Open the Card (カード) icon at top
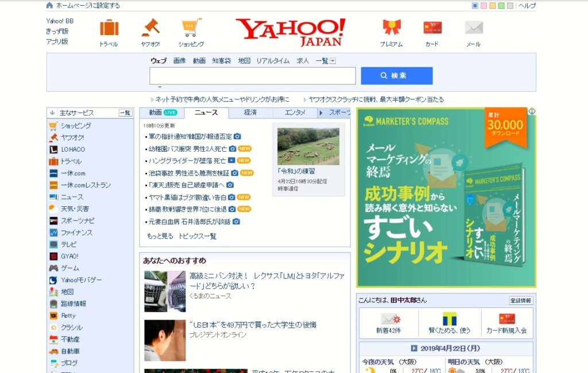The height and width of the screenshot is (373, 588). pyautogui.click(x=432, y=28)
